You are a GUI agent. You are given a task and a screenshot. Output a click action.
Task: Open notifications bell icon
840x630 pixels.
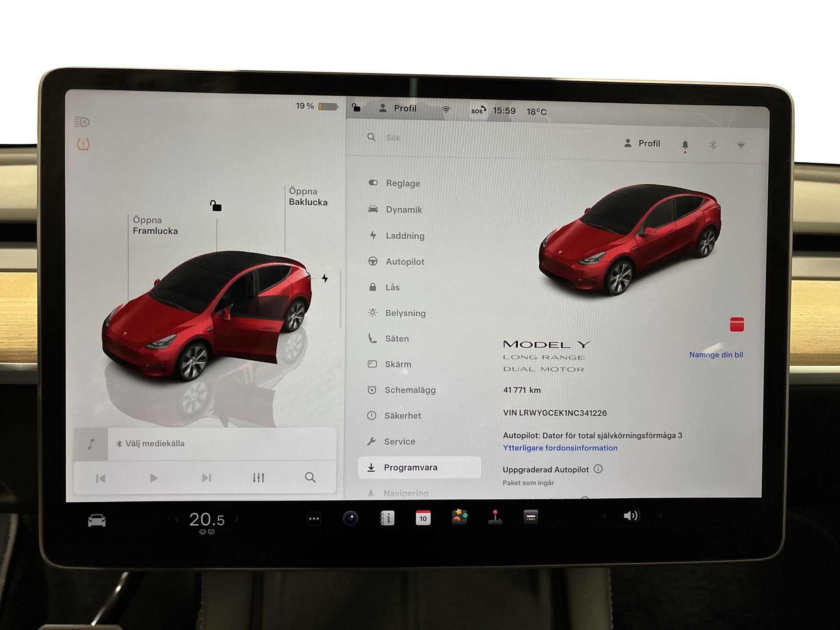pos(685,145)
